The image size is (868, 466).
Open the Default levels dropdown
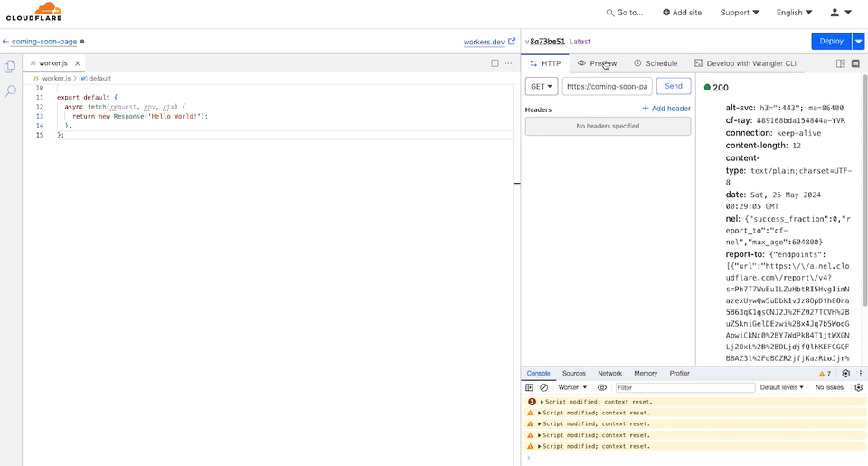tap(781, 388)
